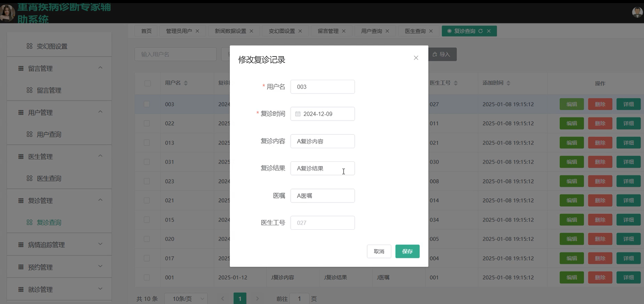Open the 10条/页 page size dropdown
Viewport: 644px width, 304px height.
click(186, 298)
